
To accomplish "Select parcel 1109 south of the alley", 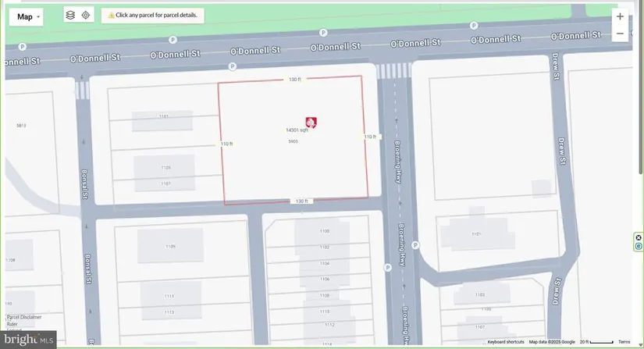I will pos(170,247).
